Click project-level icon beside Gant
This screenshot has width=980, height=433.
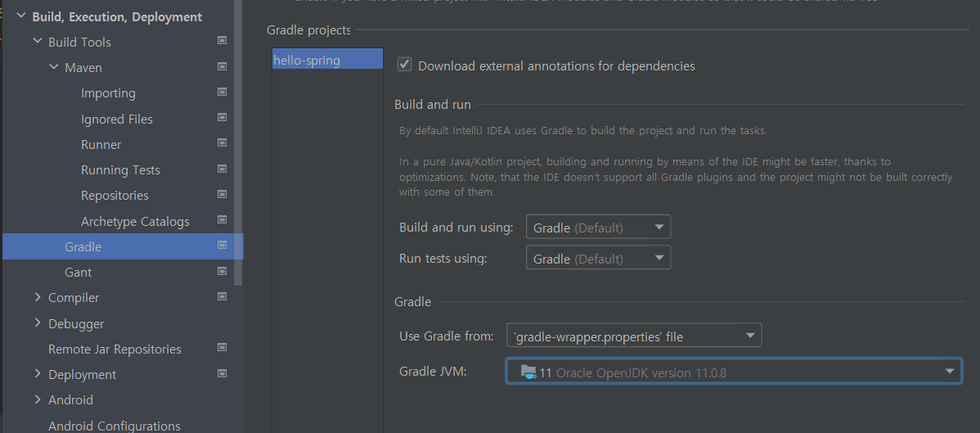(x=222, y=271)
